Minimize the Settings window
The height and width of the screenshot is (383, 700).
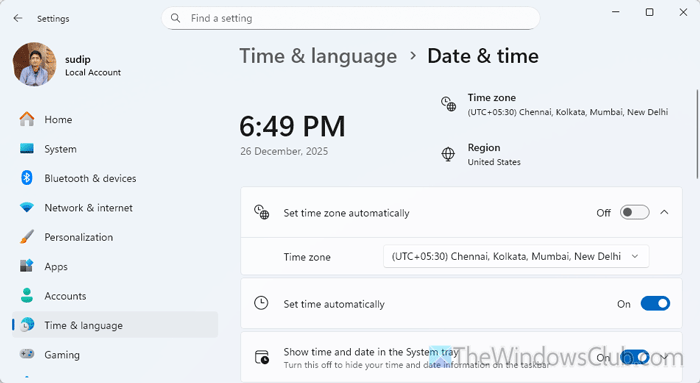(x=616, y=12)
